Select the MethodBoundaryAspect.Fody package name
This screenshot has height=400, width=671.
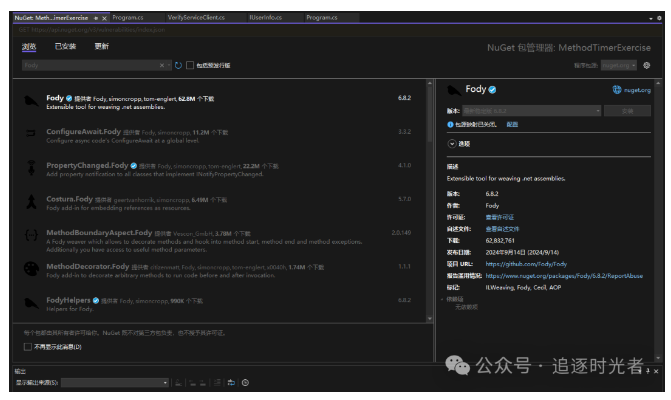point(99,233)
